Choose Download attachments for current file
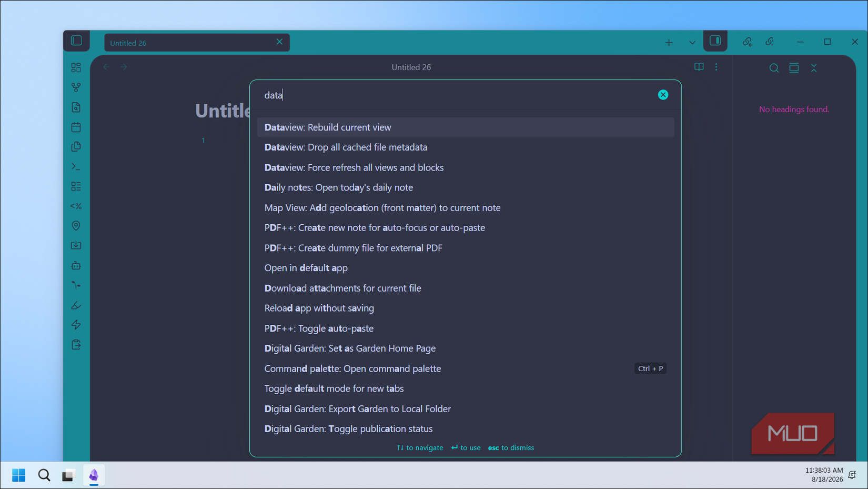Viewport: 868px width, 489px height. pos(466,288)
